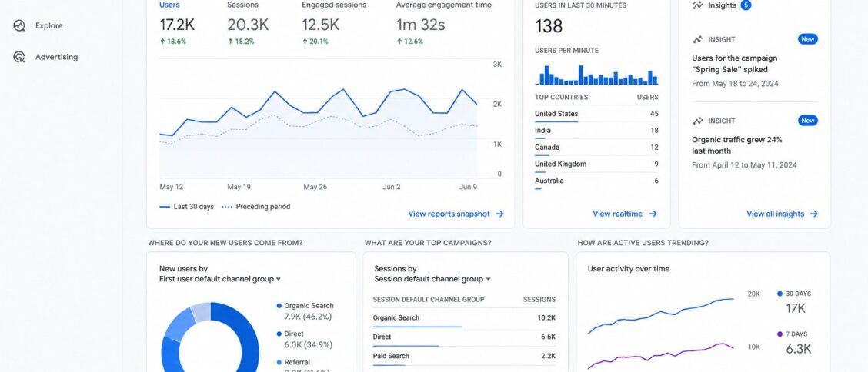Click the users per minute bar chart
868x372 pixels.
[x=597, y=75]
